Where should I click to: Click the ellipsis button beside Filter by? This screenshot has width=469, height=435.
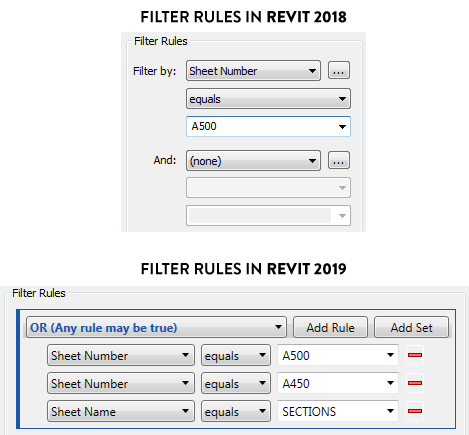pos(339,70)
